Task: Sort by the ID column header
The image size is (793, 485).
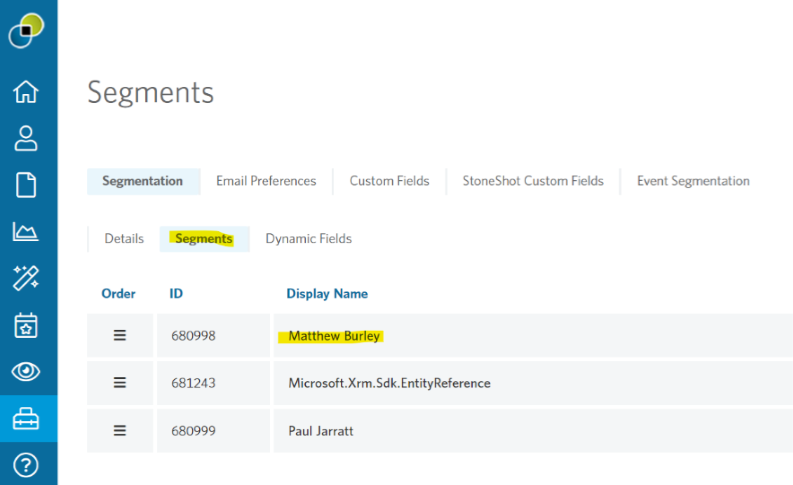Action: [x=176, y=294]
